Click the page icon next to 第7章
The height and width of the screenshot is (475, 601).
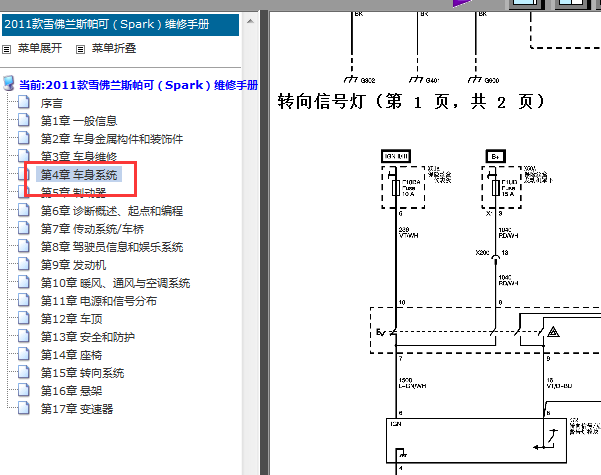24,228
